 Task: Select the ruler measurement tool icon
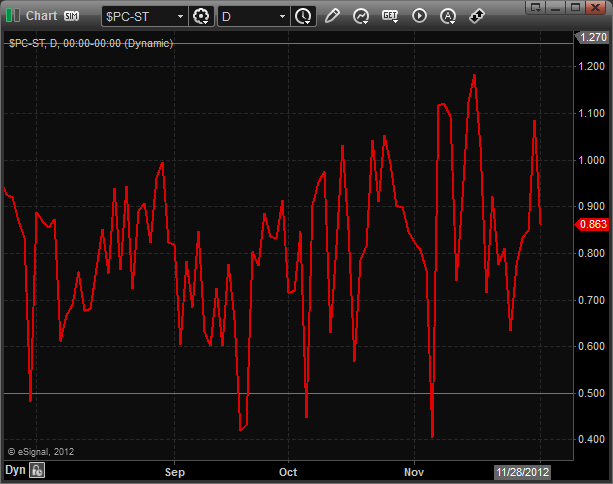tap(477, 16)
